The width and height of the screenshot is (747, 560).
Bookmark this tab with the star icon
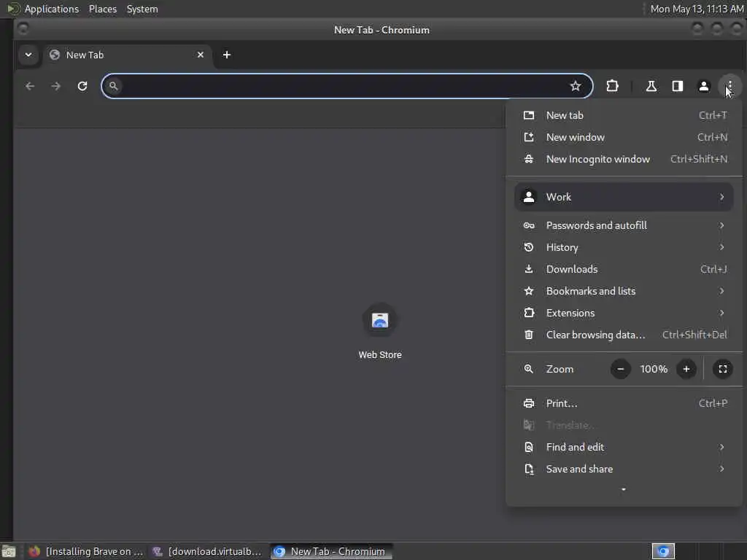click(x=576, y=86)
